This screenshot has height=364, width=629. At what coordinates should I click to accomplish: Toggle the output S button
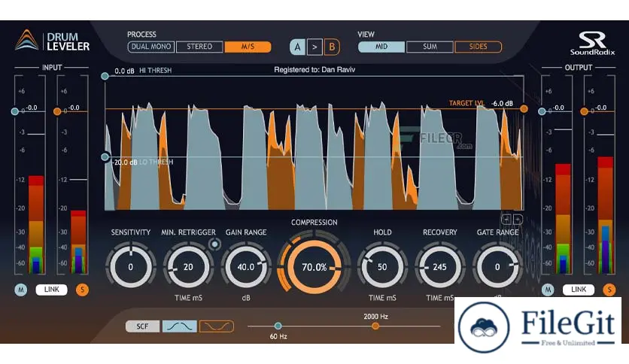(609, 290)
